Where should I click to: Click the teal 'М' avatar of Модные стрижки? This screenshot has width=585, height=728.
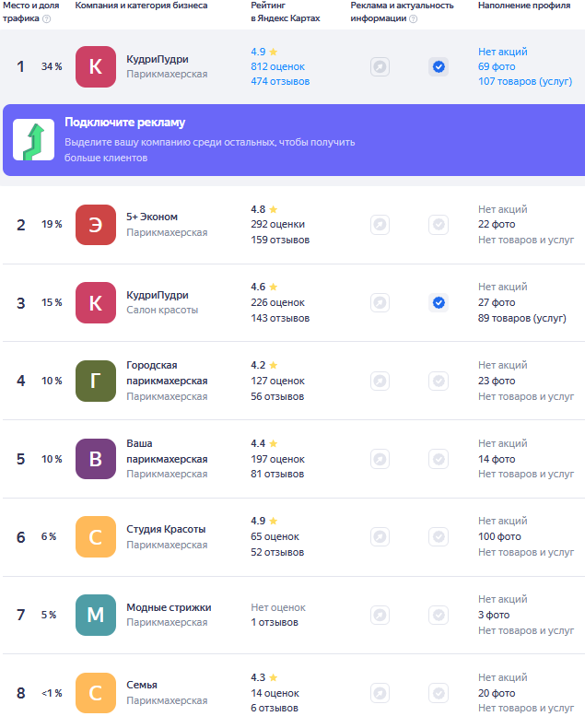pyautogui.click(x=96, y=615)
